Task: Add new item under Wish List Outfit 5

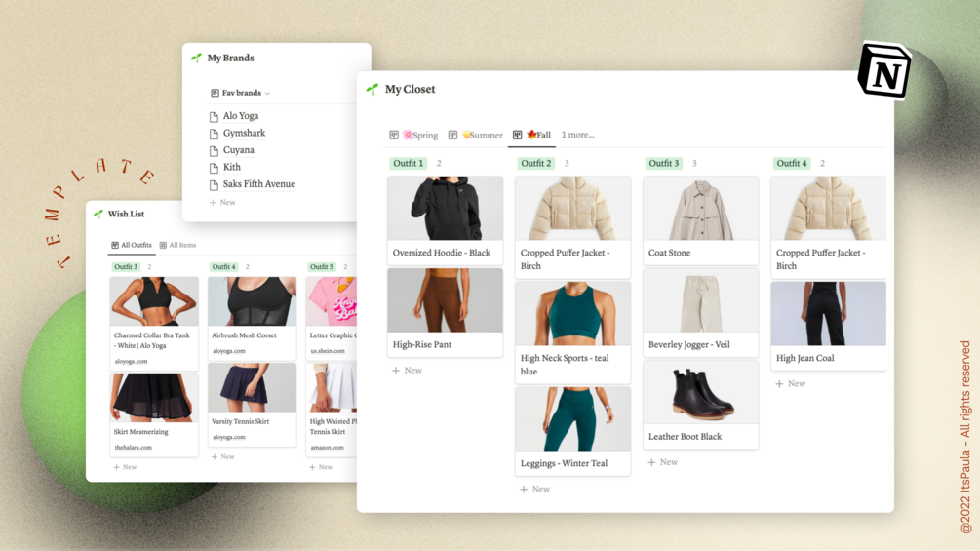Action: (321, 467)
